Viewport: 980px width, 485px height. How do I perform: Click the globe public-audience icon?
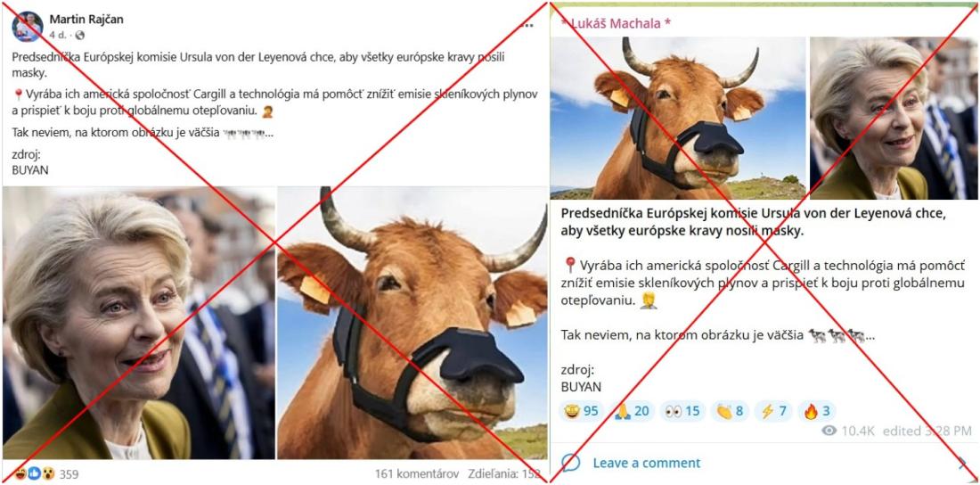pyautogui.click(x=80, y=35)
